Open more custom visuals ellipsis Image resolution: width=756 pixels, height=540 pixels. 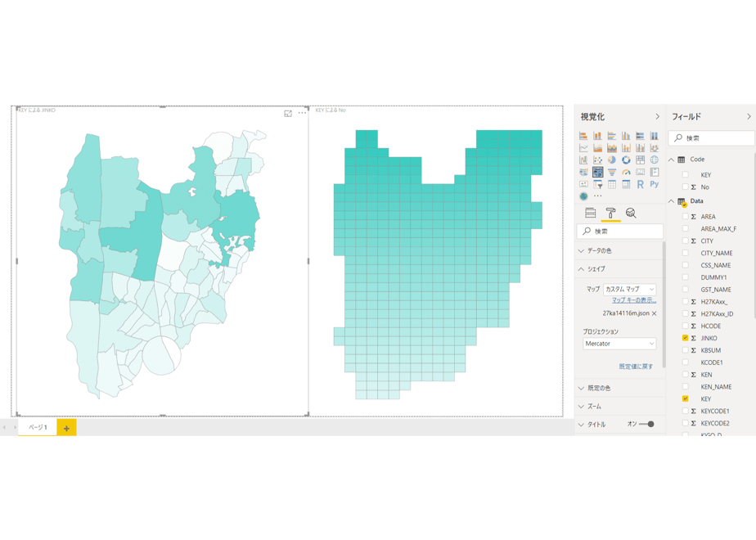597,196
